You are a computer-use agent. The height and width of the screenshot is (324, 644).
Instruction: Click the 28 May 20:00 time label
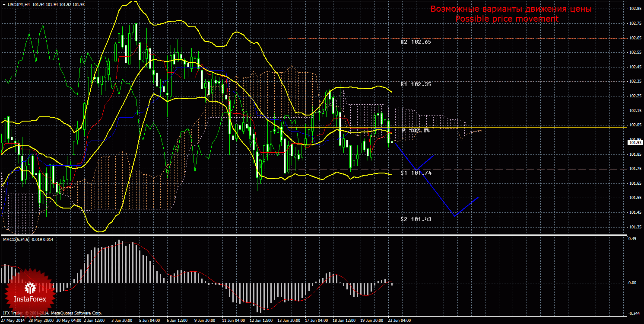tap(41, 321)
